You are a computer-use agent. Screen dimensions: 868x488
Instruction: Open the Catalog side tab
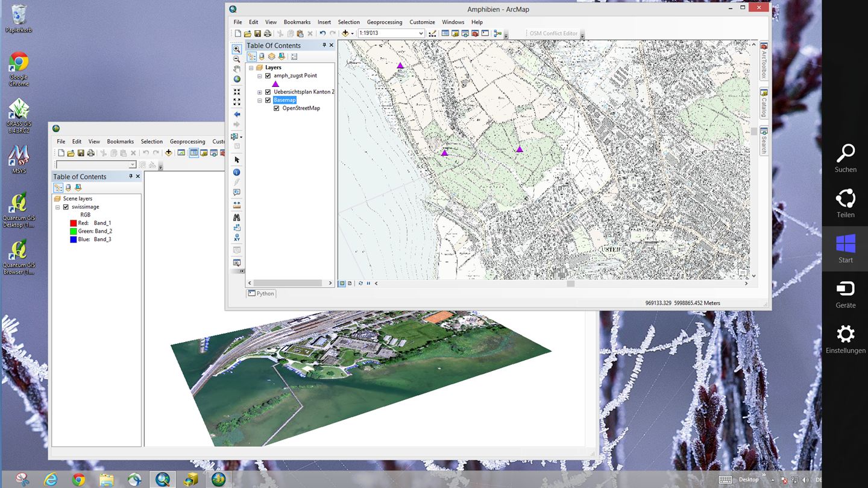[x=764, y=104]
